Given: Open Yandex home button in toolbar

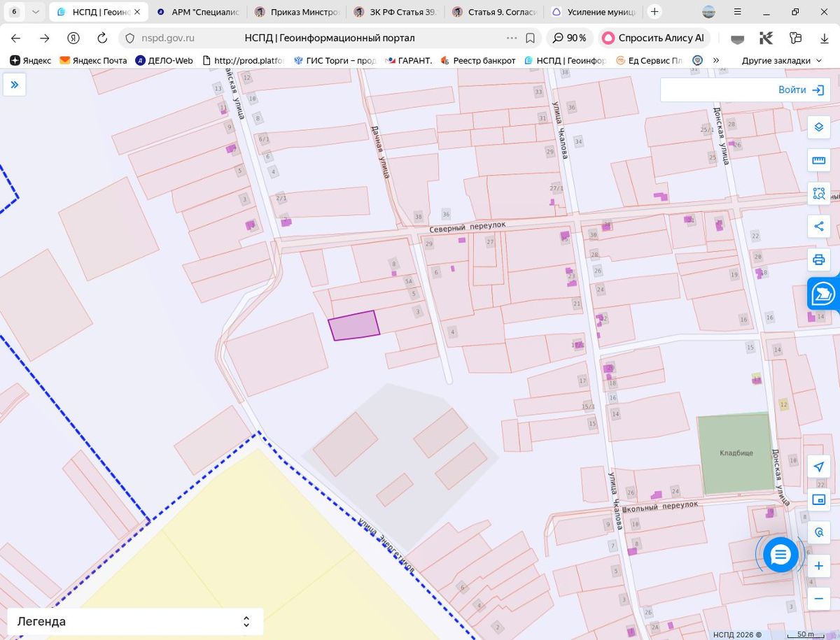Looking at the screenshot, I should [x=73, y=38].
